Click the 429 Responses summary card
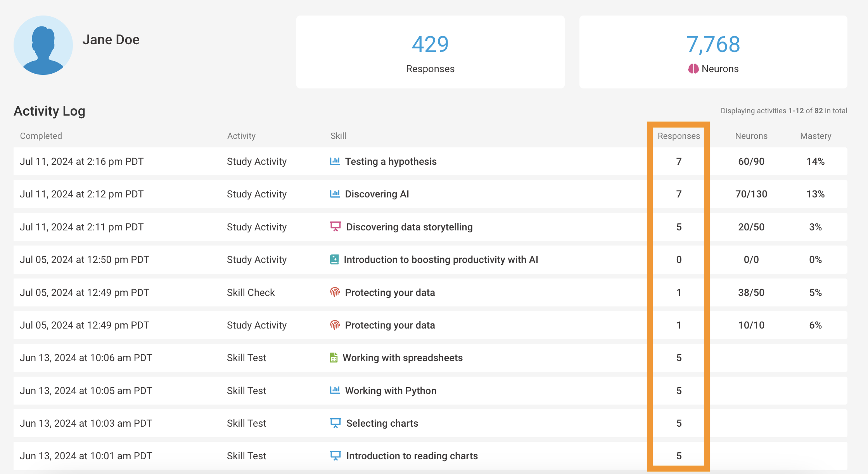868x474 pixels. pos(430,52)
